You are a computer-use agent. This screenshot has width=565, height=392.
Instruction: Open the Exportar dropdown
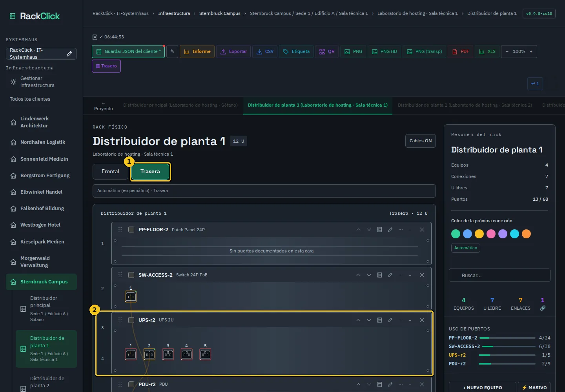233,51
